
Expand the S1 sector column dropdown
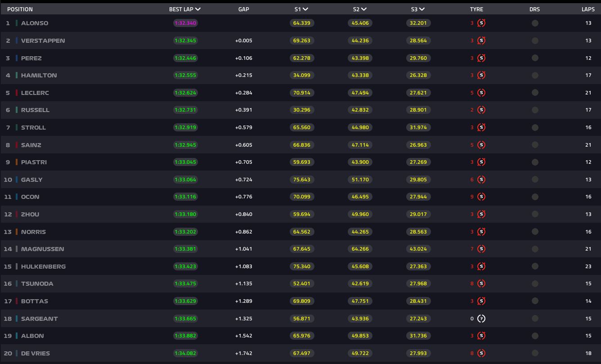tap(305, 9)
